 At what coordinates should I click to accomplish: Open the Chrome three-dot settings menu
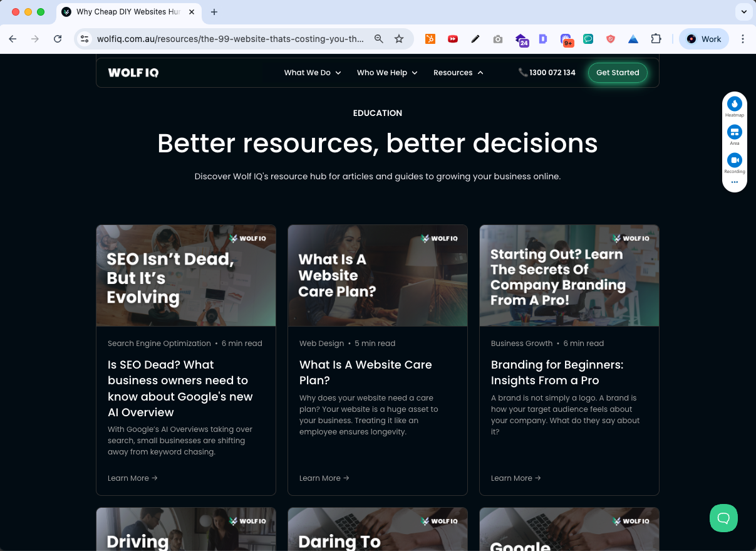[743, 39]
